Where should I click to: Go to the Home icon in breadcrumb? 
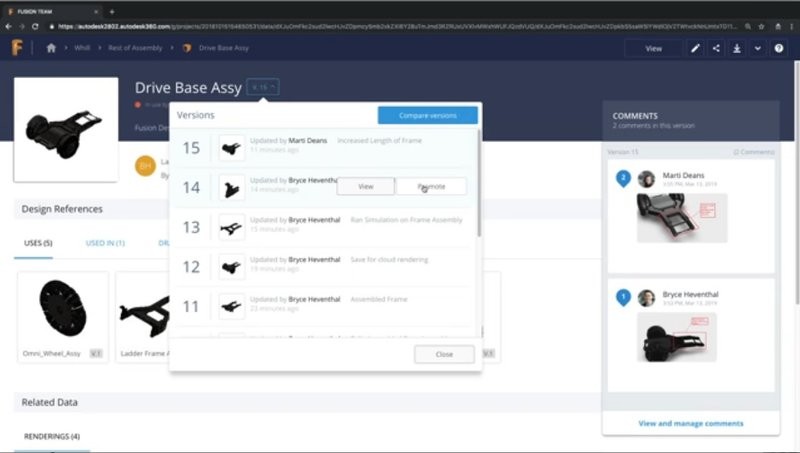[51, 48]
